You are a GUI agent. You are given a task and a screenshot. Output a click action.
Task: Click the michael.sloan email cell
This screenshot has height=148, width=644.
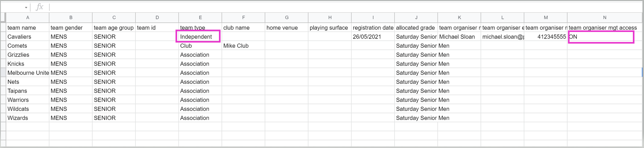[x=502, y=37]
